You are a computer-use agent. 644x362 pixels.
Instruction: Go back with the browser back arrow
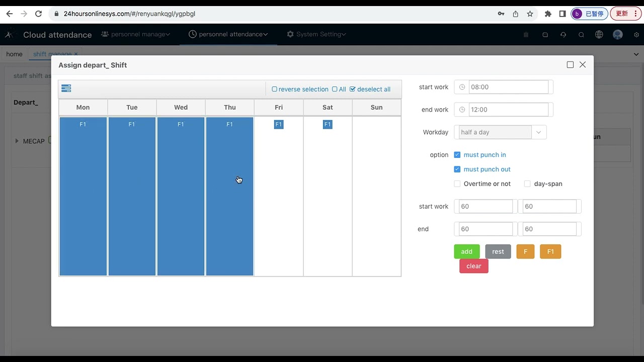tap(9, 14)
